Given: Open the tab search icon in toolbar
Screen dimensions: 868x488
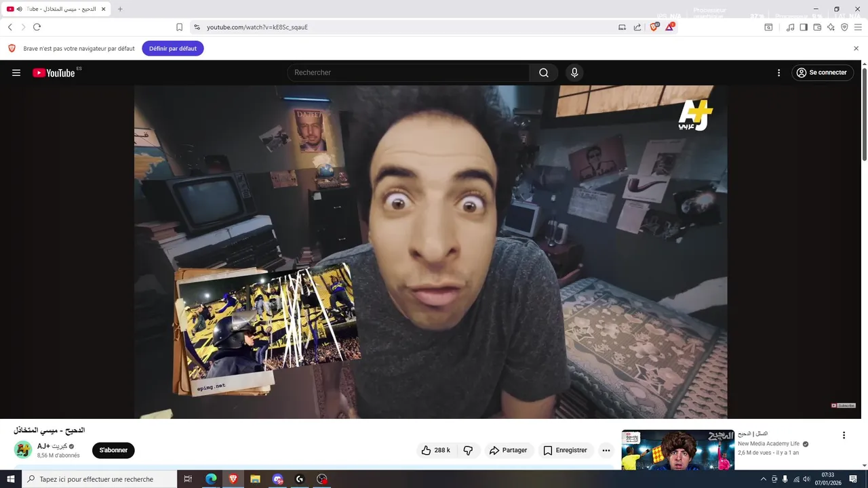Looking at the screenshot, I should pos(768,27).
